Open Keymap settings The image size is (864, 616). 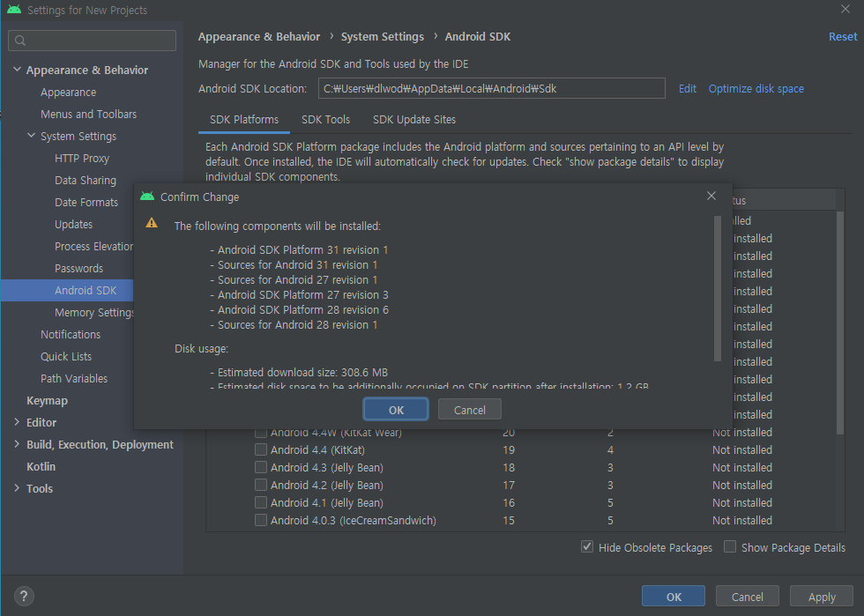click(x=47, y=401)
